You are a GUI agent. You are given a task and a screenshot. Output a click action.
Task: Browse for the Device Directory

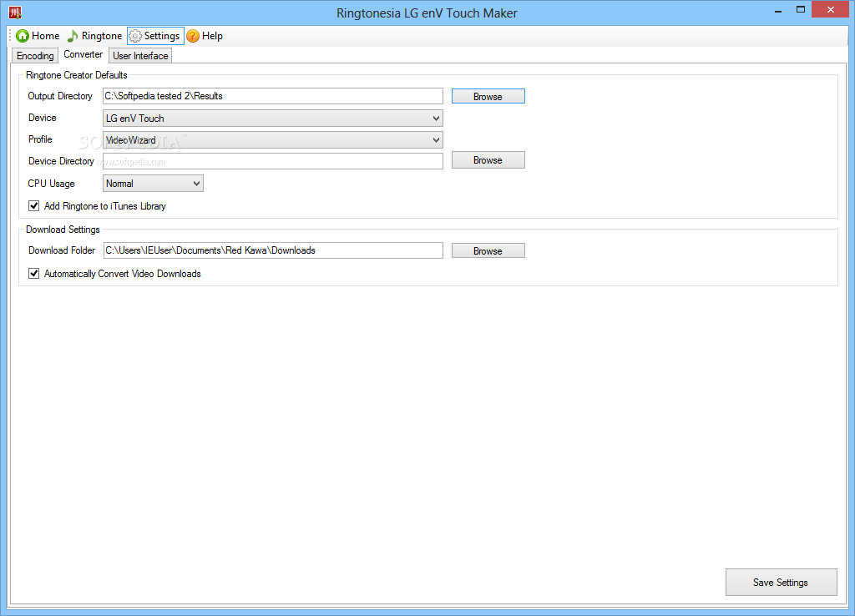coord(488,160)
